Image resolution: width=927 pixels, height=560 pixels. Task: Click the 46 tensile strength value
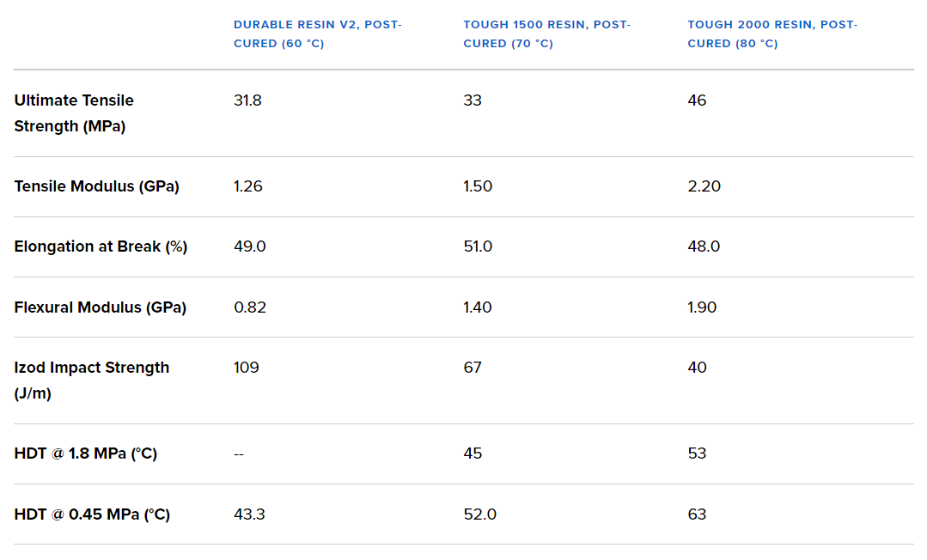697,100
